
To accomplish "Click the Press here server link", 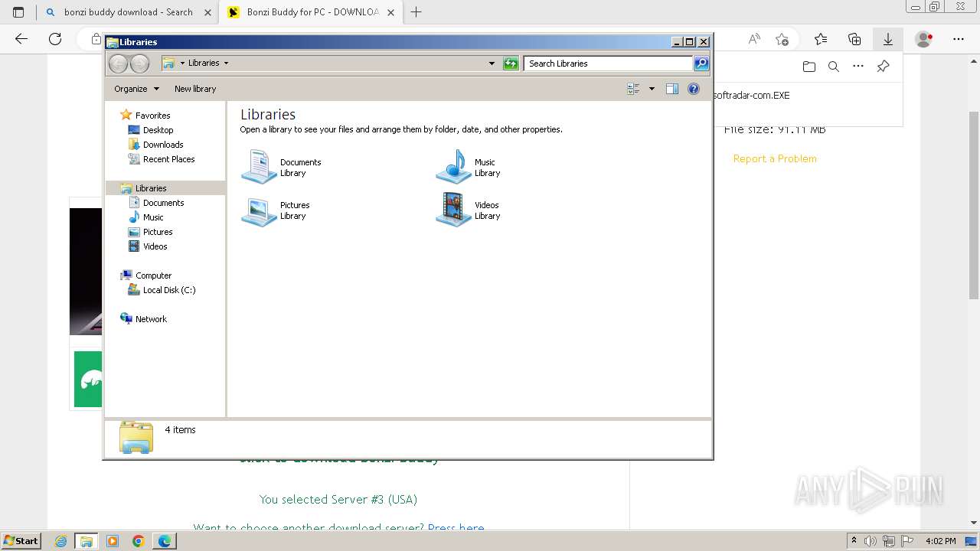I will 456,528.
